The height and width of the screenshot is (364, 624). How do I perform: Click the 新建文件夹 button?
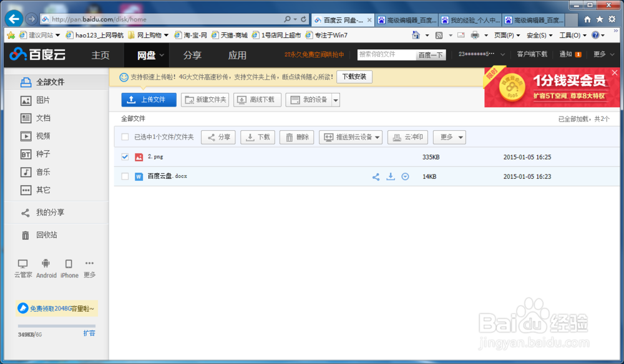pyautogui.click(x=205, y=100)
